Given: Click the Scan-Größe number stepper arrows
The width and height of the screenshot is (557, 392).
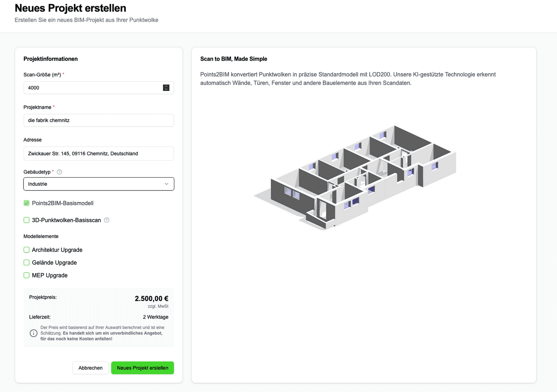Looking at the screenshot, I should click(166, 88).
